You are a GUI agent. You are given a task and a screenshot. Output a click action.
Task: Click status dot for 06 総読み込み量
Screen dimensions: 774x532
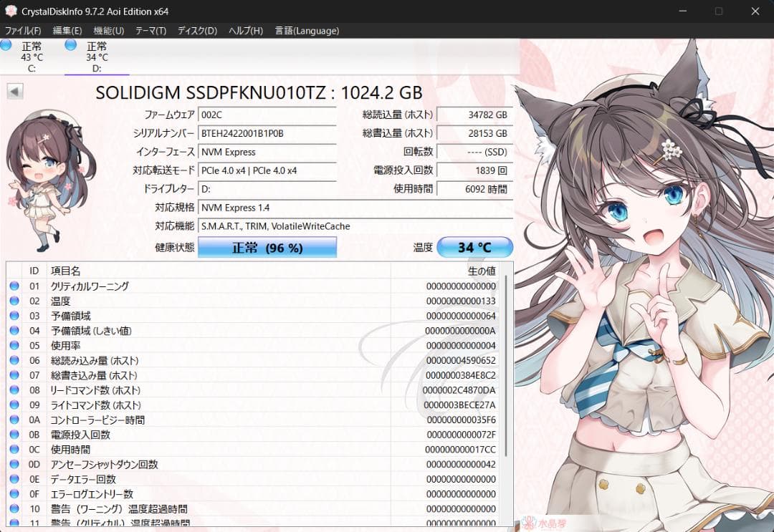(x=14, y=360)
